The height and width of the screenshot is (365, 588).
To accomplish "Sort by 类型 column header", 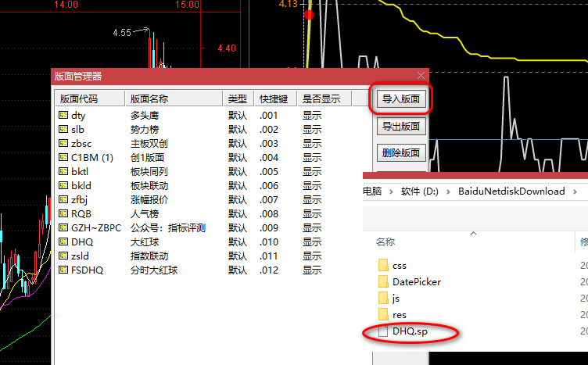I will pyautogui.click(x=238, y=99).
